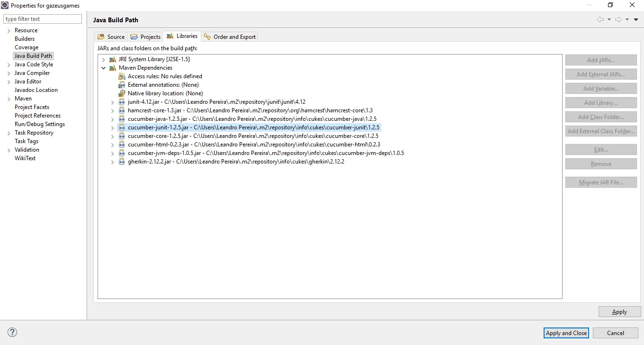Select WikiText in the sidebar
The height and width of the screenshot is (345, 644).
tap(25, 158)
